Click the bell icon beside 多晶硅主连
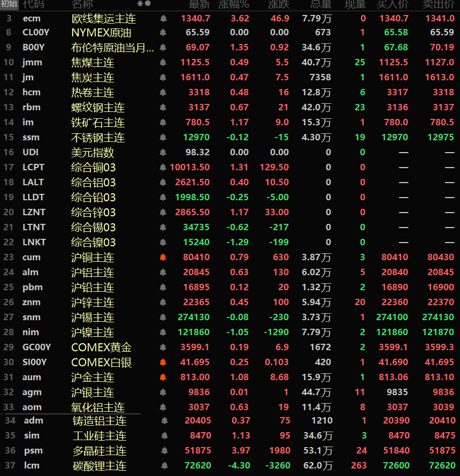 pos(164,451)
